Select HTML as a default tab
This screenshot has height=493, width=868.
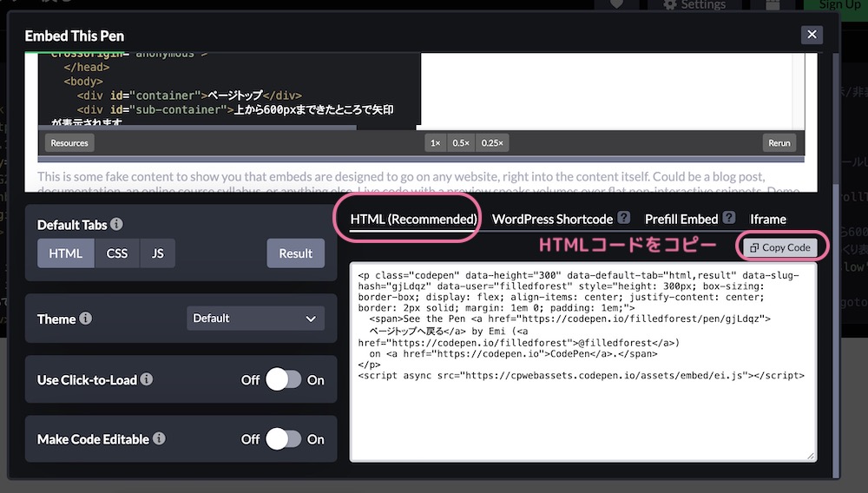(x=65, y=253)
